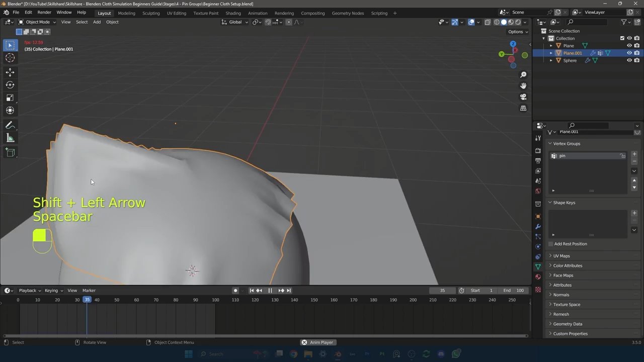Click the Options button in viewport
This screenshot has width=644, height=362.
coord(518,32)
